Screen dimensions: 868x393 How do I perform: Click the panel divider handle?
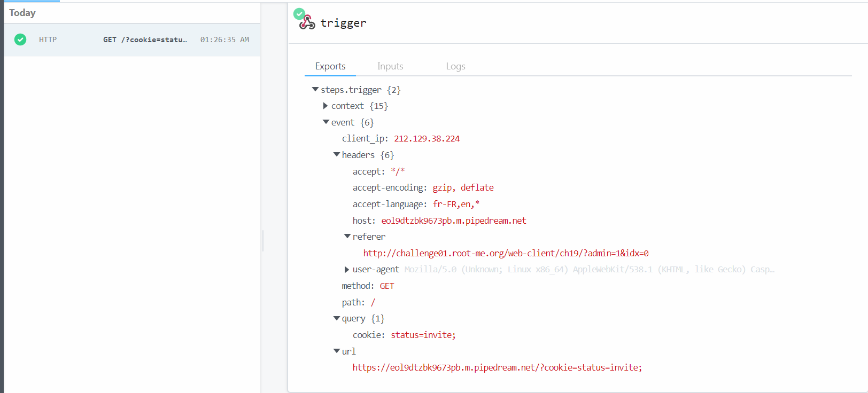263,241
